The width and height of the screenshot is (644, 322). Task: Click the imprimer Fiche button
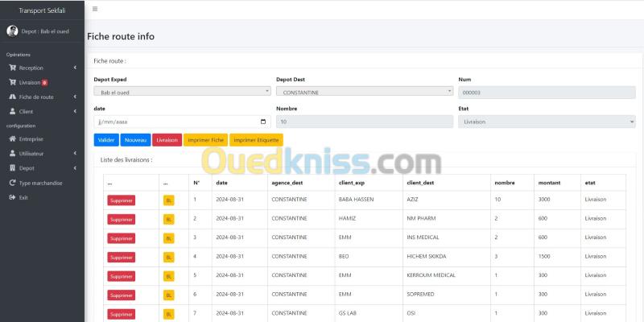(x=205, y=140)
